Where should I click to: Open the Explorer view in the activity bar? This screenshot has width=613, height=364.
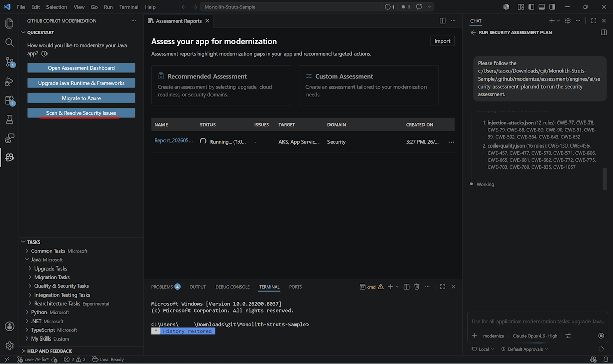(9, 23)
